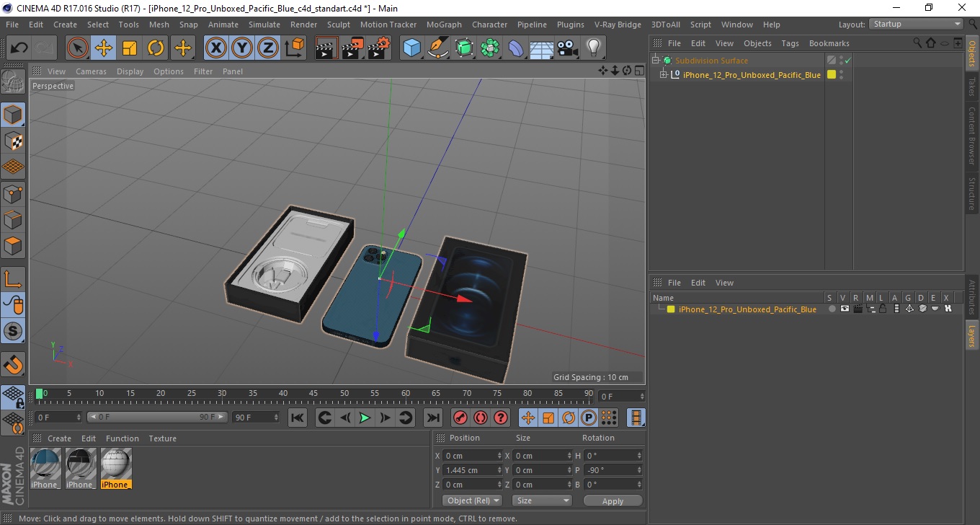Open the MoGraph menu
Image resolution: width=980 pixels, height=525 pixels.
point(444,25)
